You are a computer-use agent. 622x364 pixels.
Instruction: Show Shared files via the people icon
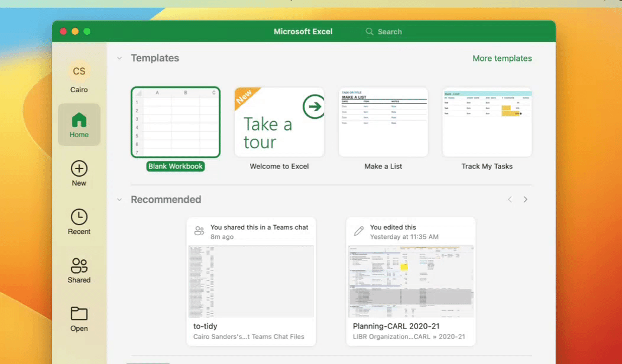click(79, 266)
